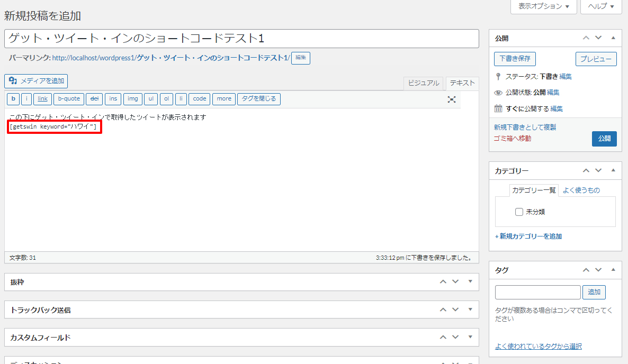628x364 pixels.
Task: Click 下書き保存 to save draft
Action: (x=515, y=59)
